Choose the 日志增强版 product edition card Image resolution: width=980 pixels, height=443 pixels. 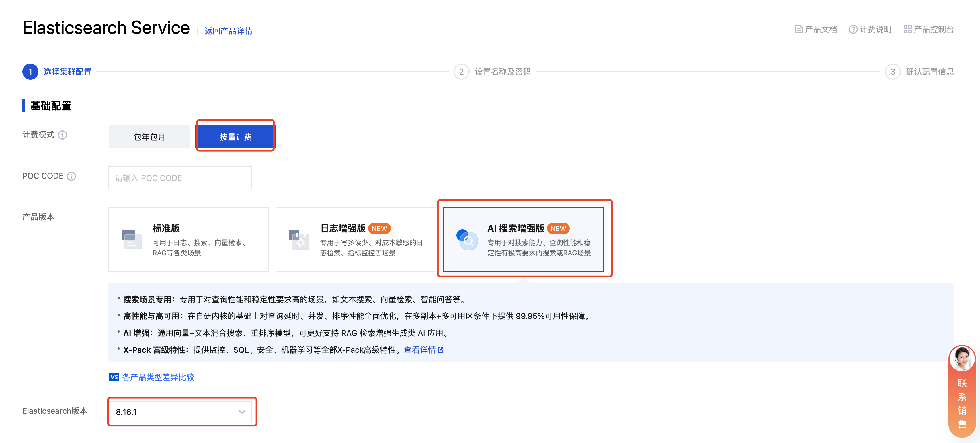[356, 240]
